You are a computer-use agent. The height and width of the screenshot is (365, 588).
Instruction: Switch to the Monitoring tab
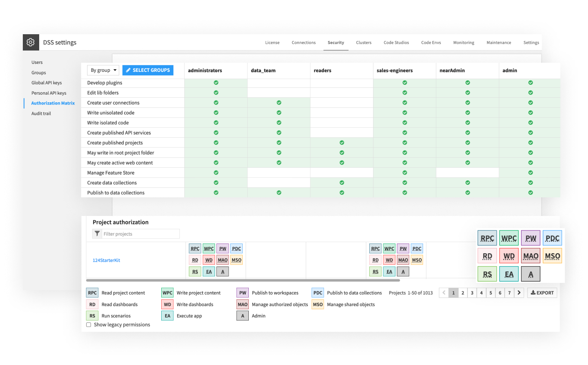(x=464, y=42)
